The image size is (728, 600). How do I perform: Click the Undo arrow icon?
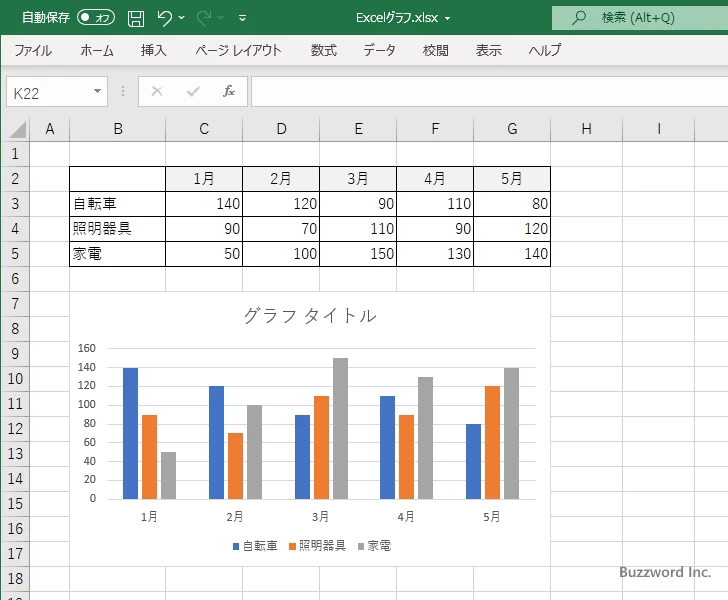click(x=165, y=18)
